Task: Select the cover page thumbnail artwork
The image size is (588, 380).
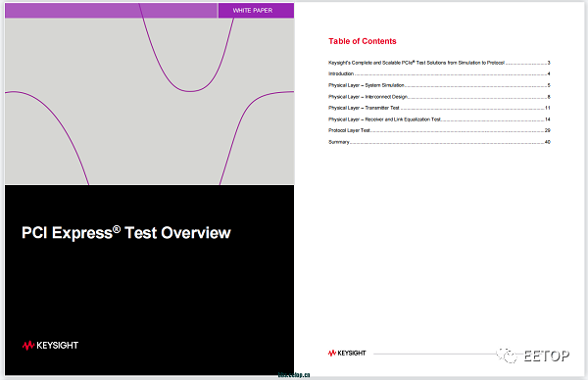Action: 149,101
